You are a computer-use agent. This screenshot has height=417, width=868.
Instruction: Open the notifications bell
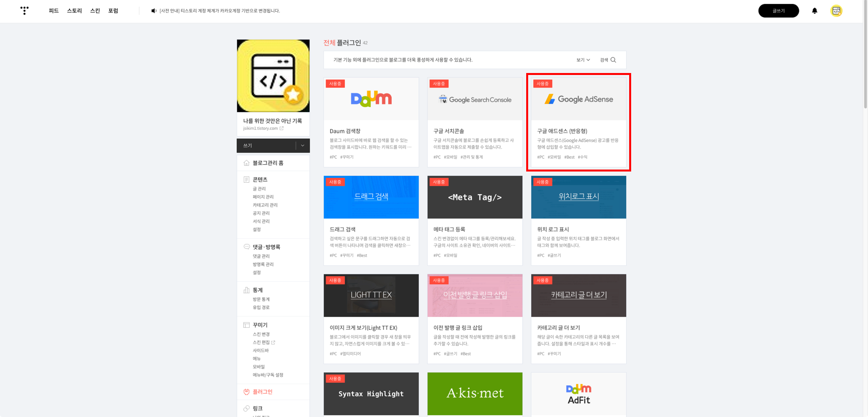[815, 11]
